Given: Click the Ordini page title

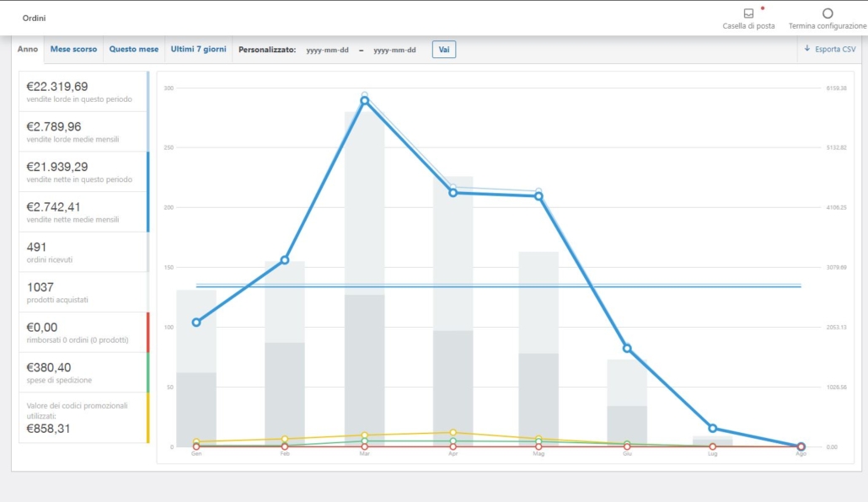Looking at the screenshot, I should tap(35, 18).
